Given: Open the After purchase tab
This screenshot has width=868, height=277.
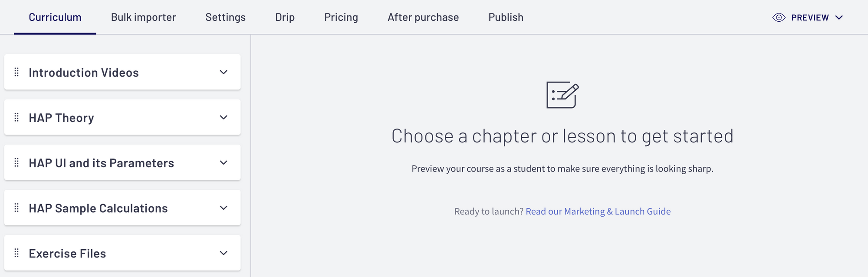Looking at the screenshot, I should point(423,17).
